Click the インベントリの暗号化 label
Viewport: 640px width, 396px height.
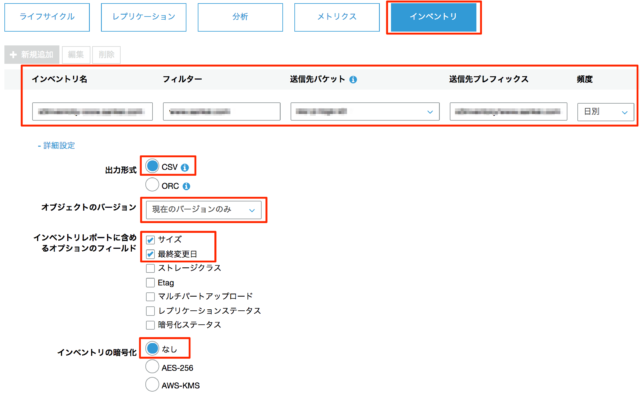click(x=97, y=352)
